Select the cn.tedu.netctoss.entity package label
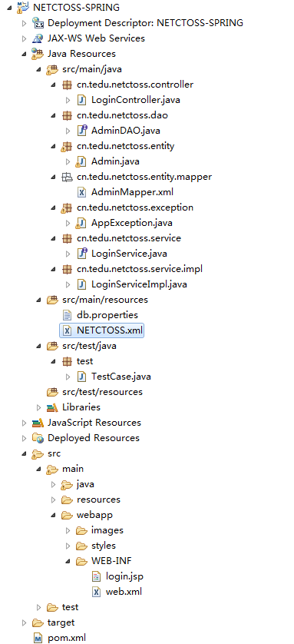The image size is (294, 644). (125, 146)
